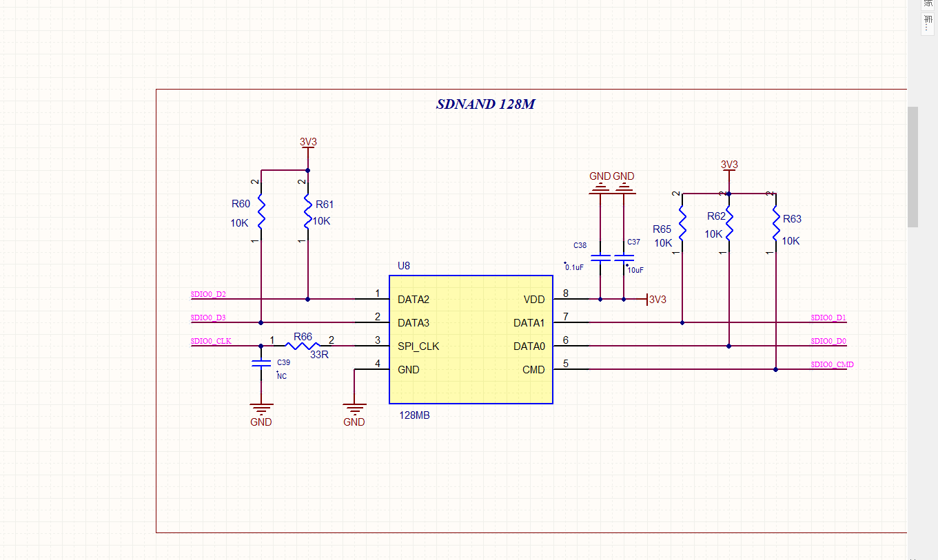Click the vertical scrollbar thumb

(912, 167)
